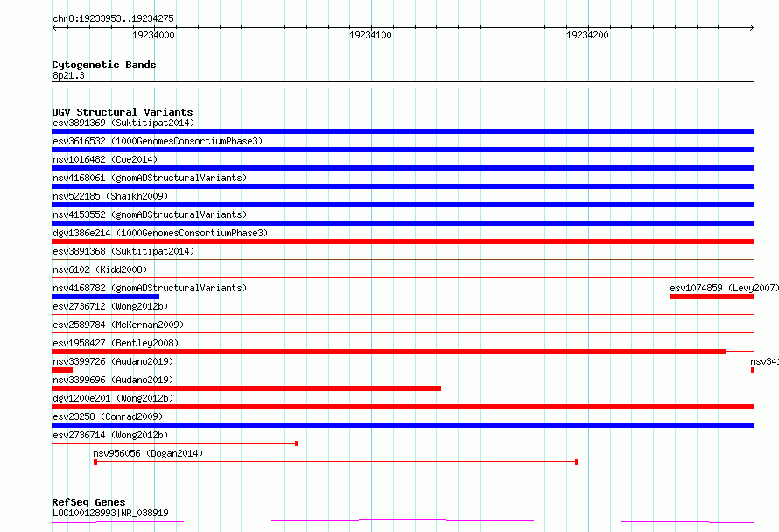This screenshot has height=532, width=779.
Task: Click the 8p21.3 band label
Action: pyautogui.click(x=68, y=75)
